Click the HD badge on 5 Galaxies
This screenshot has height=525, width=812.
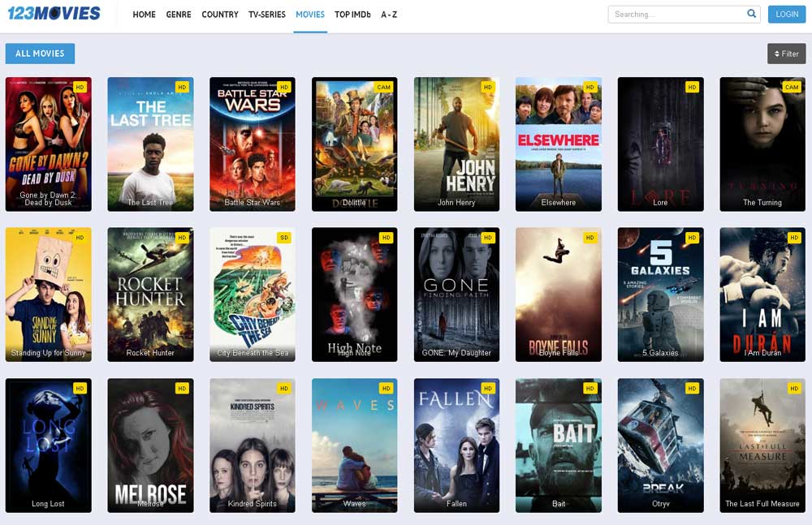692,238
